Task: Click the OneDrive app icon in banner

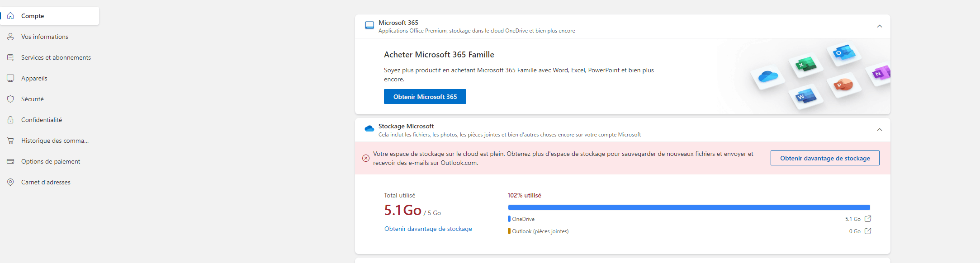Action: pyautogui.click(x=768, y=76)
